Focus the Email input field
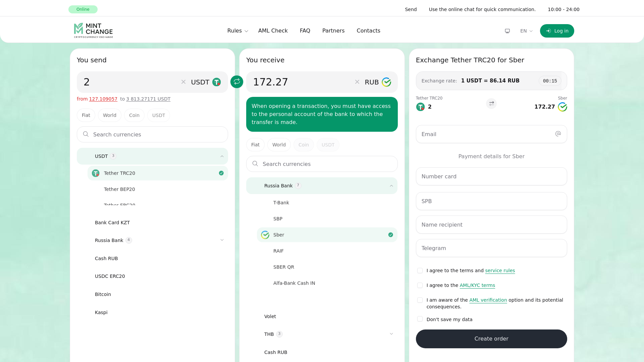The height and width of the screenshot is (362, 644). click(491, 134)
